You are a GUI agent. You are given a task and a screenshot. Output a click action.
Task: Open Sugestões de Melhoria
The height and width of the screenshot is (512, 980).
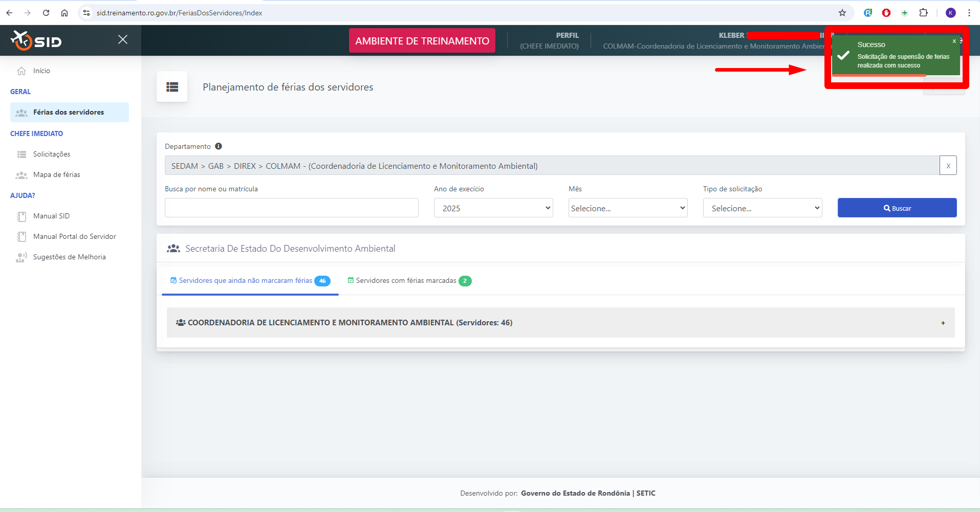[69, 257]
